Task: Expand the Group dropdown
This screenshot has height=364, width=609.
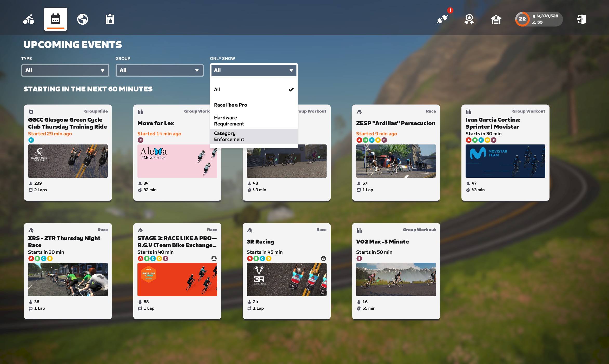Action: (160, 70)
